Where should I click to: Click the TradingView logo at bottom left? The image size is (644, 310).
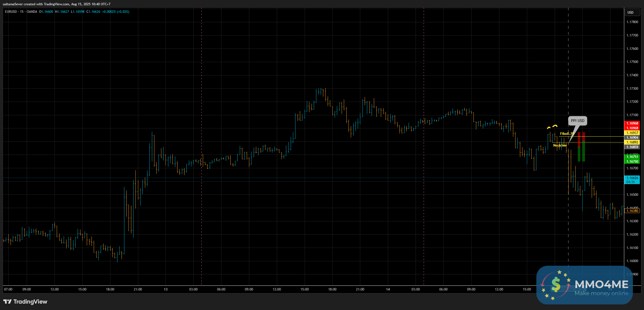coord(25,302)
